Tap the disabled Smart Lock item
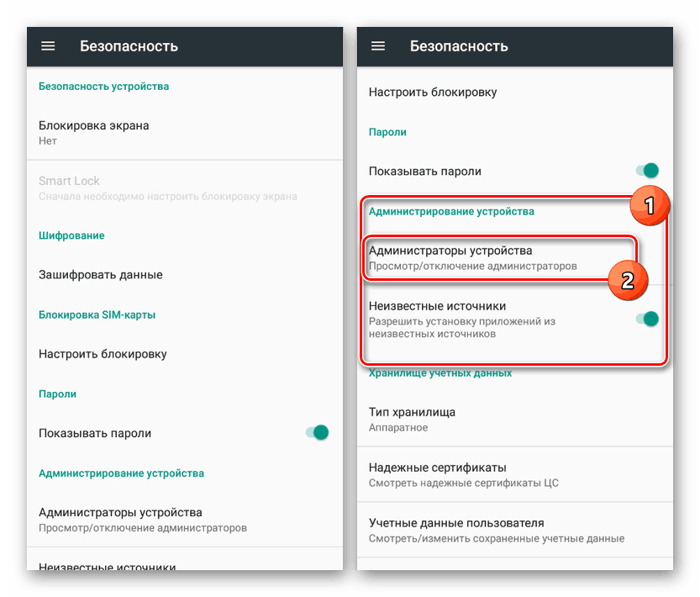700x597 pixels. click(69, 188)
